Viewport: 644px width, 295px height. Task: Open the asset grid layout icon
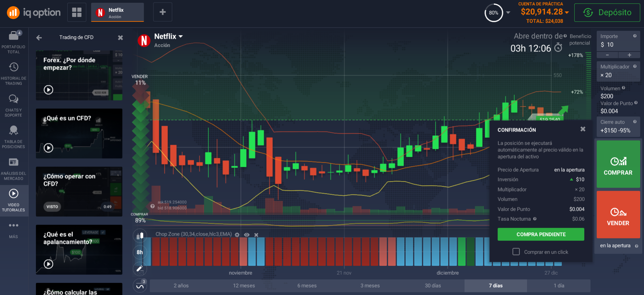(77, 12)
